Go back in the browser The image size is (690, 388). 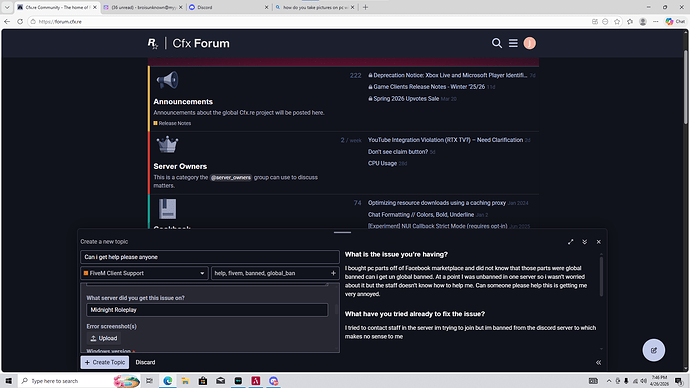(7, 21)
